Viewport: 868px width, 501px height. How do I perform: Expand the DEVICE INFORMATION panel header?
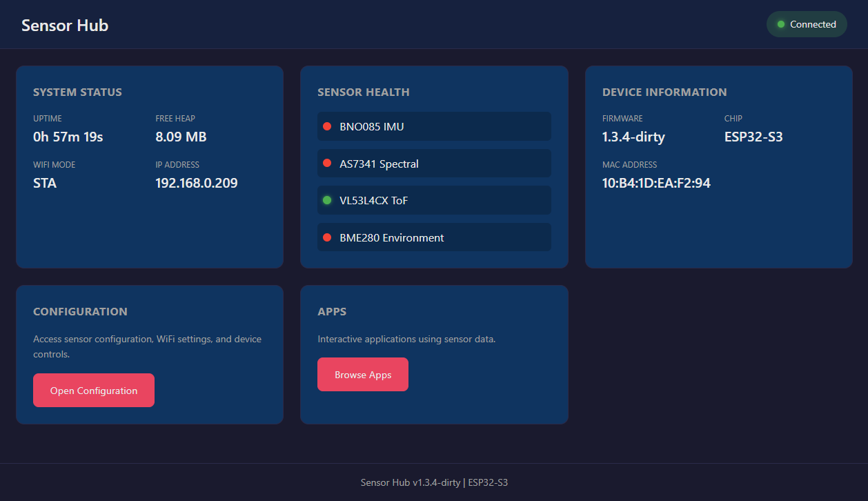point(664,92)
